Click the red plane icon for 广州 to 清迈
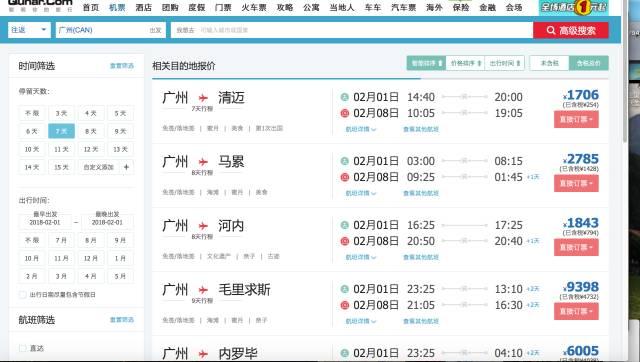 (x=203, y=98)
